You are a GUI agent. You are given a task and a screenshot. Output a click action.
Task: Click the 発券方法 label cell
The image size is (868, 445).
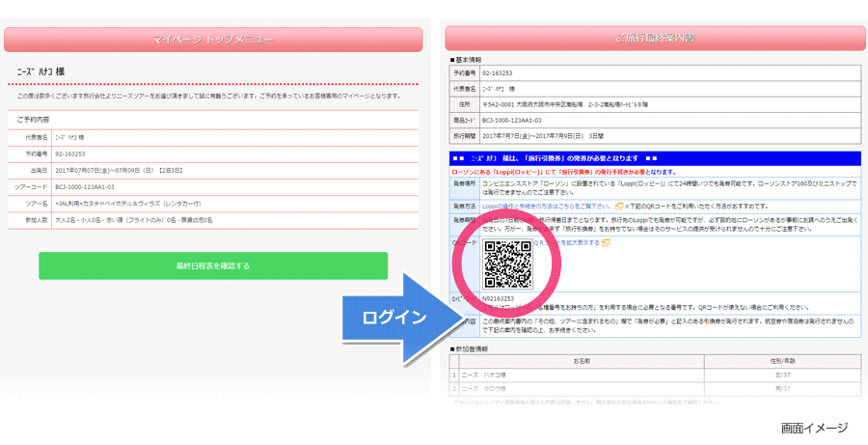[x=465, y=207]
